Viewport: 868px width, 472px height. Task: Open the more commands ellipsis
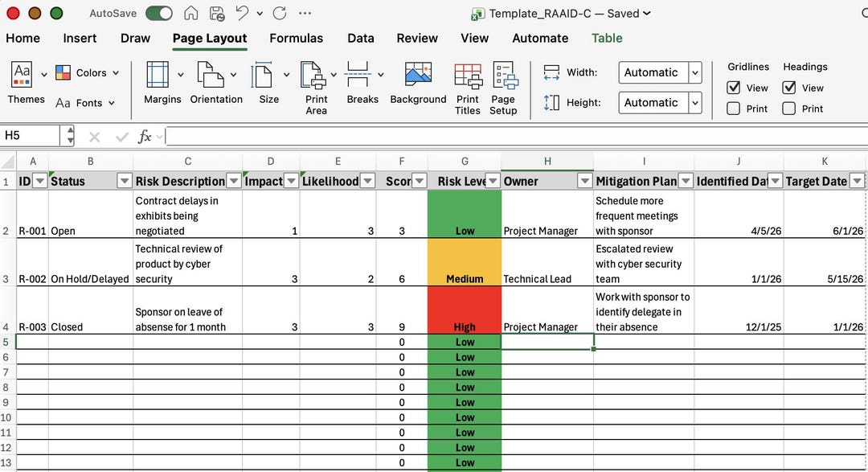pos(305,14)
